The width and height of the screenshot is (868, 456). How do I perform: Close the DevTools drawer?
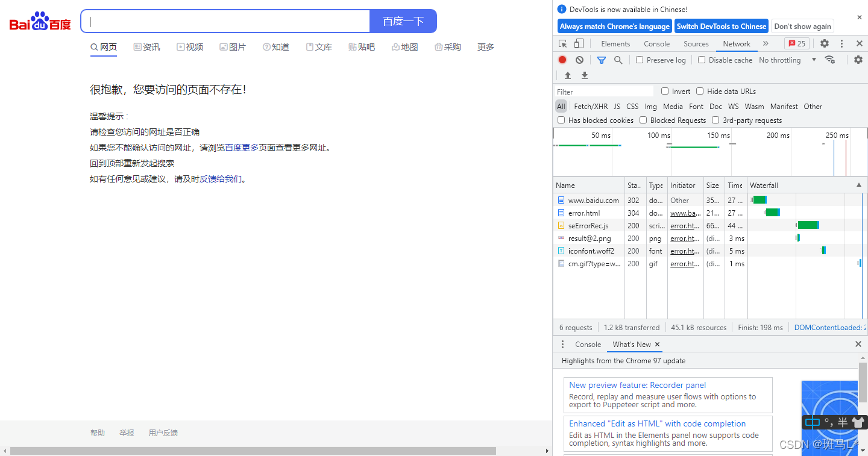coord(858,344)
